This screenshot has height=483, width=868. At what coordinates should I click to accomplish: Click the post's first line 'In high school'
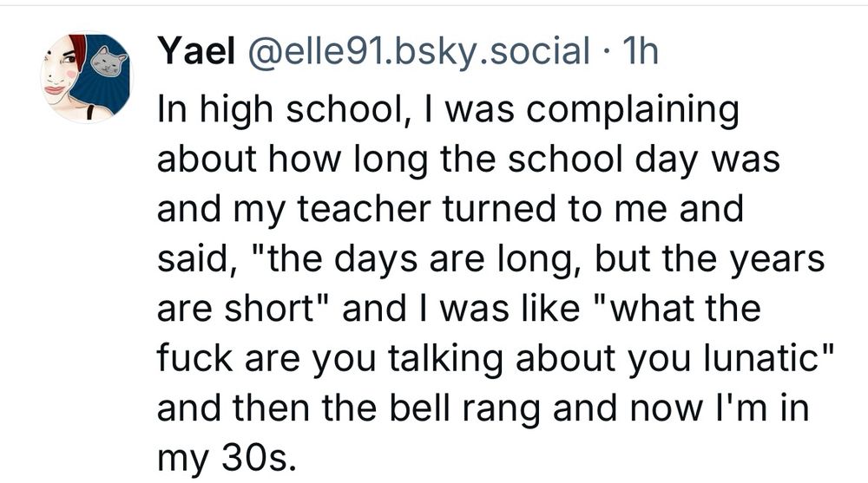point(282,109)
